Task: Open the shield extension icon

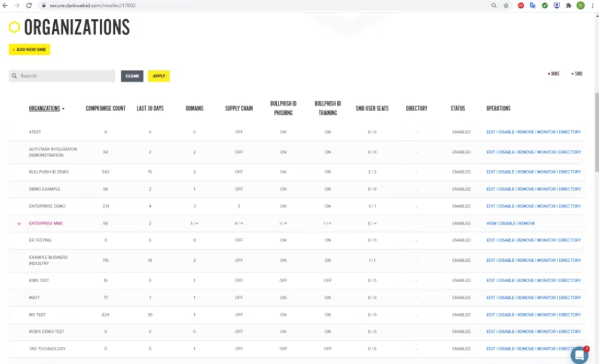Action: [x=557, y=5]
